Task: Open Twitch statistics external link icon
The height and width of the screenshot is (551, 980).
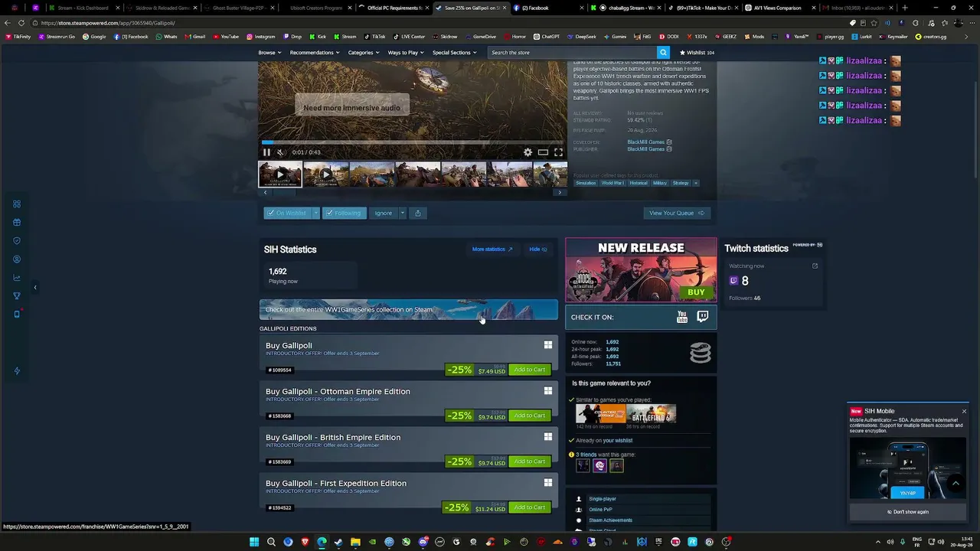Action: pyautogui.click(x=815, y=266)
